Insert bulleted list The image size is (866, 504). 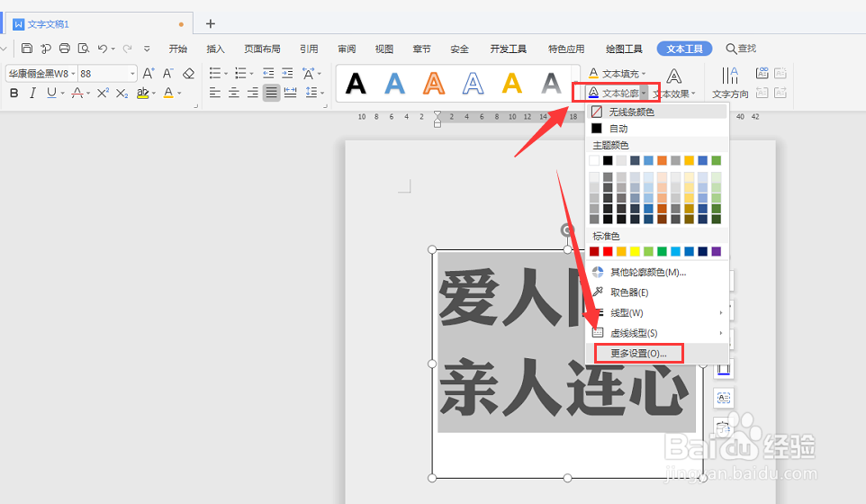215,74
